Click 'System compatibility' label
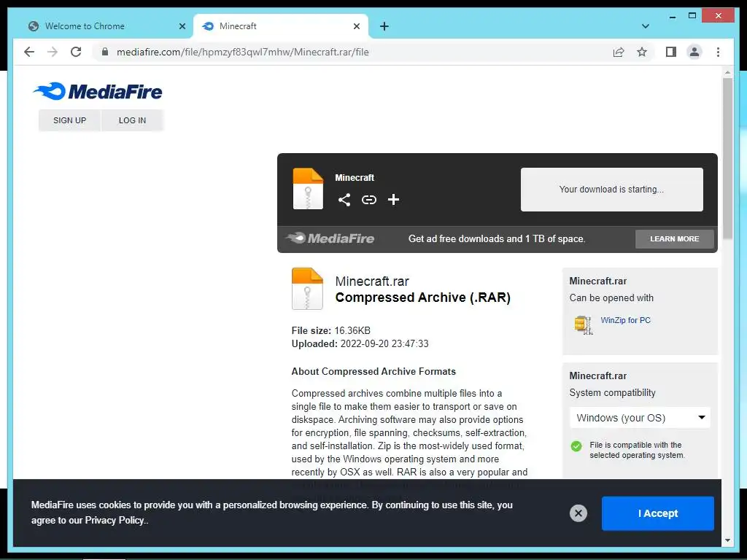Screen dimensions: 747x560 pyautogui.click(x=612, y=393)
